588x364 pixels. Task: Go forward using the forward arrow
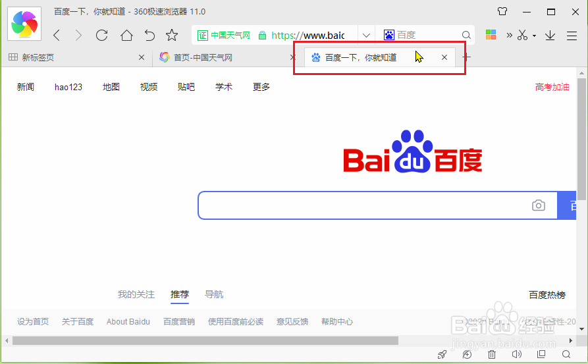point(78,36)
